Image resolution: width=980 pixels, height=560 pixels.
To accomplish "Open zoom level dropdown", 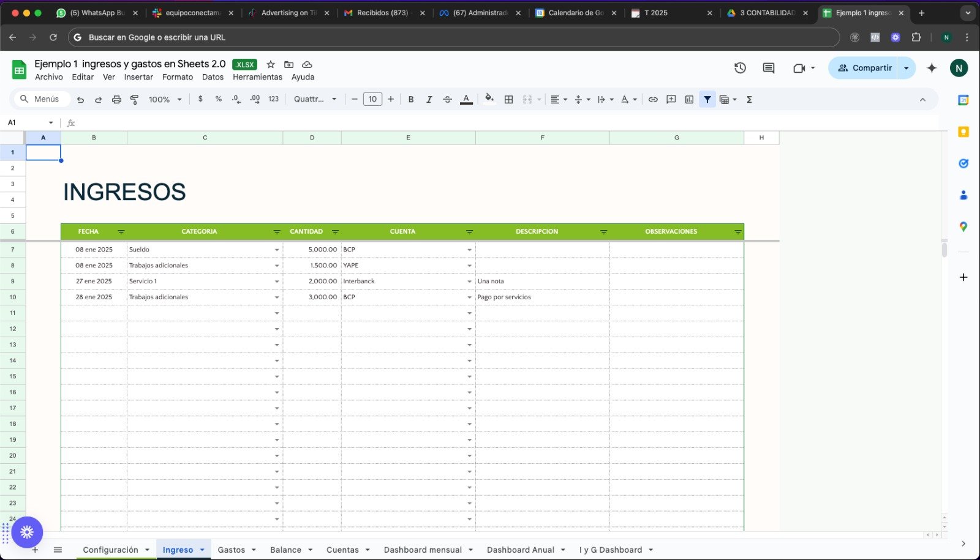I will click(x=165, y=99).
